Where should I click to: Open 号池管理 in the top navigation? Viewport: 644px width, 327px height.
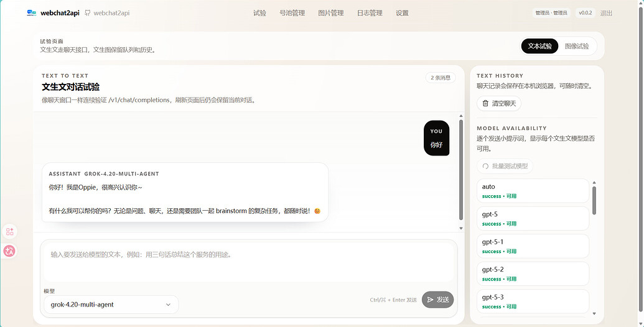[292, 13]
